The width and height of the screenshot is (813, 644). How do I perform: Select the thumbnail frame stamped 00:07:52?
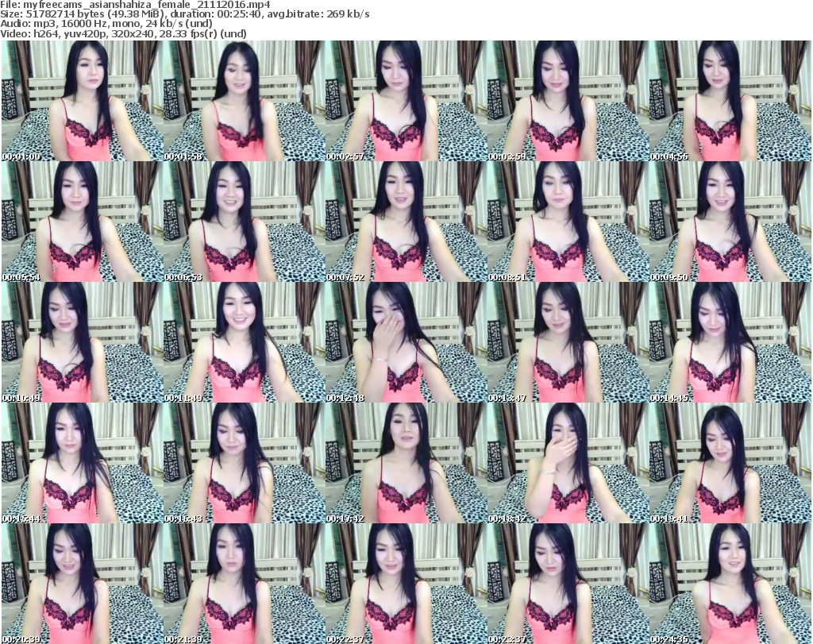tap(406, 222)
